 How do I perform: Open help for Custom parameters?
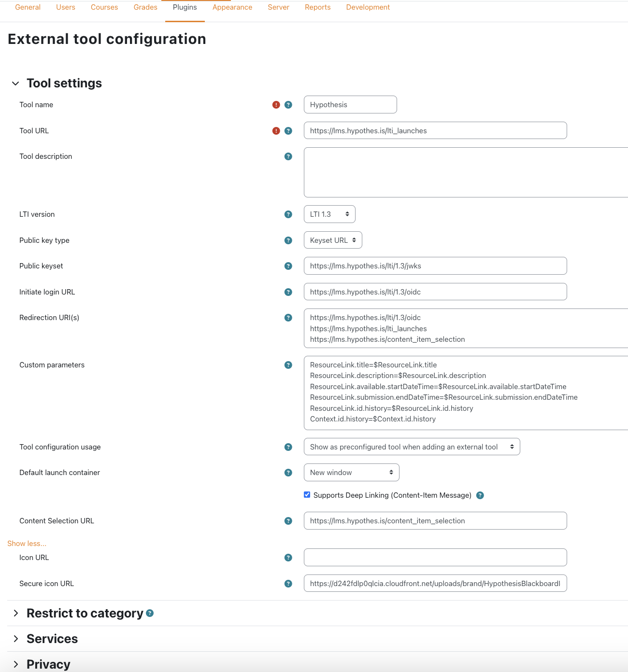pyautogui.click(x=288, y=365)
